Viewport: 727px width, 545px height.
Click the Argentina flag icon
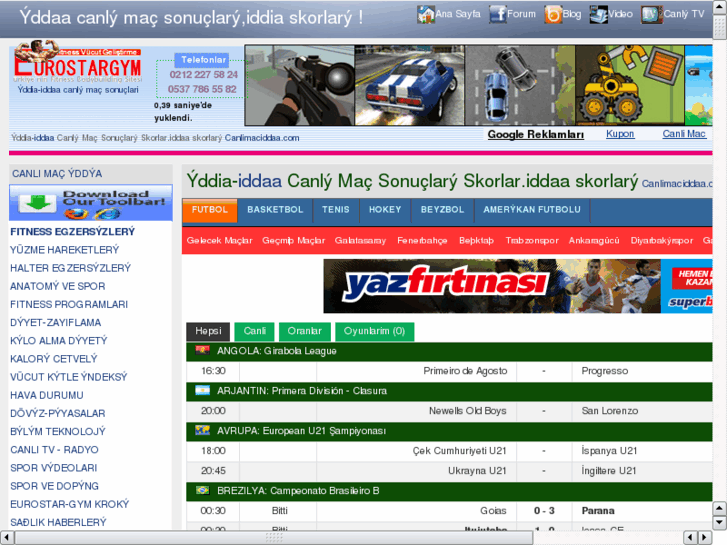[x=202, y=390]
